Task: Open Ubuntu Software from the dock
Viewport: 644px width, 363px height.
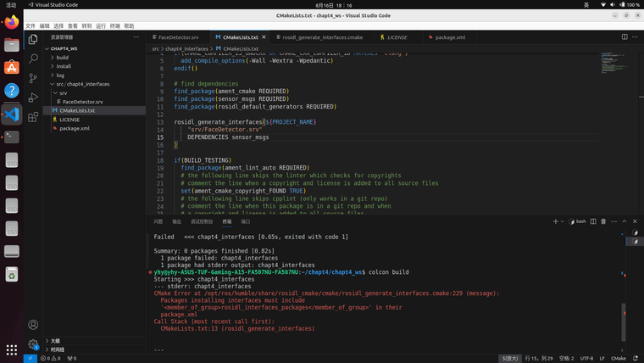Action: click(x=12, y=67)
